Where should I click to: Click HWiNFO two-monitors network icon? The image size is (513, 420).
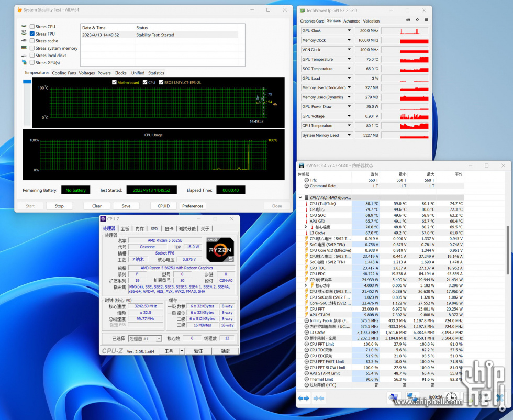412,397
